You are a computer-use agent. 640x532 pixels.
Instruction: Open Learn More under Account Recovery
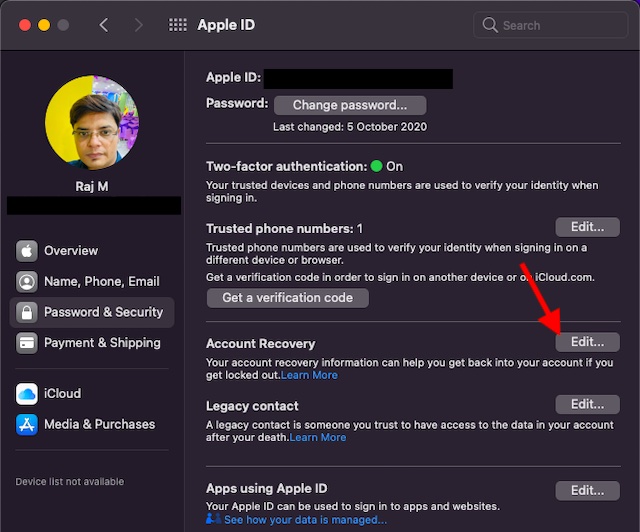309,375
